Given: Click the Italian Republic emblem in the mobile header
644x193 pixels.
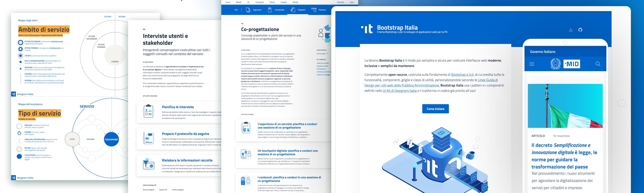Looking at the screenshot, I should [x=555, y=64].
